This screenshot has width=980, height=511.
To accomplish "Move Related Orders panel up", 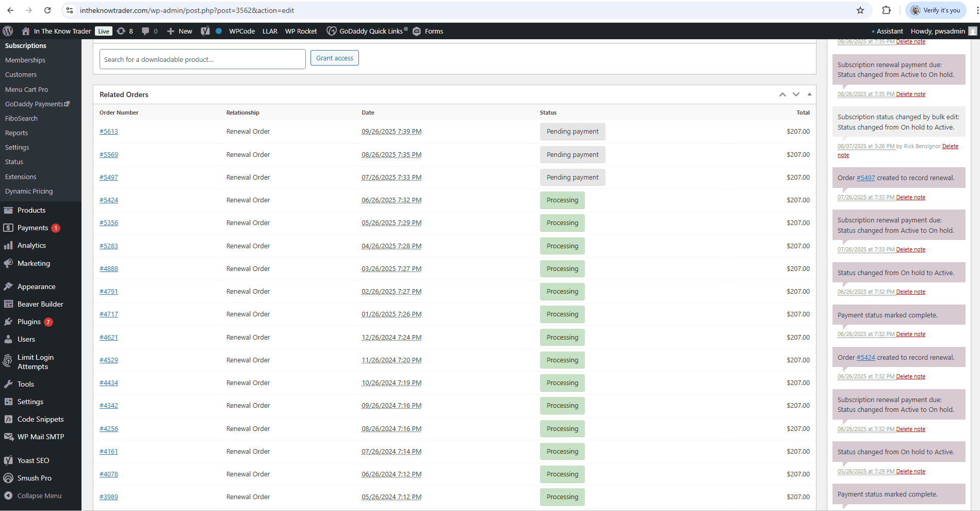I will [782, 94].
